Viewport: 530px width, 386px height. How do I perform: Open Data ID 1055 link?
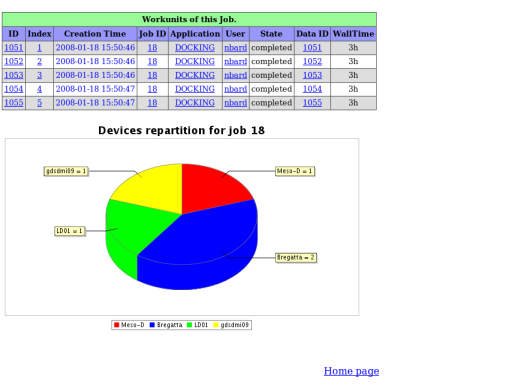[312, 103]
